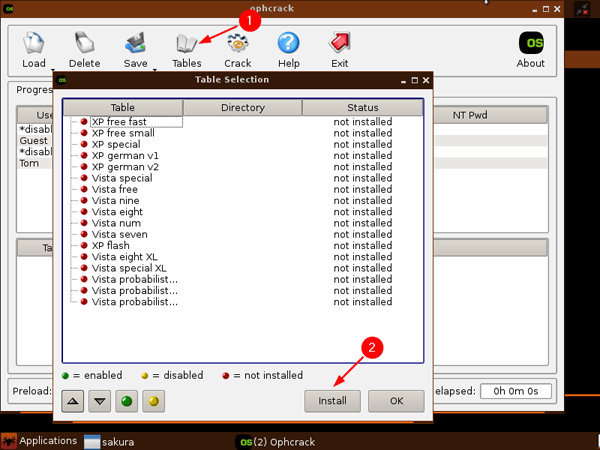Viewport: 600px width, 450px height.
Task: Select the Vista free table row
Action: coord(114,189)
